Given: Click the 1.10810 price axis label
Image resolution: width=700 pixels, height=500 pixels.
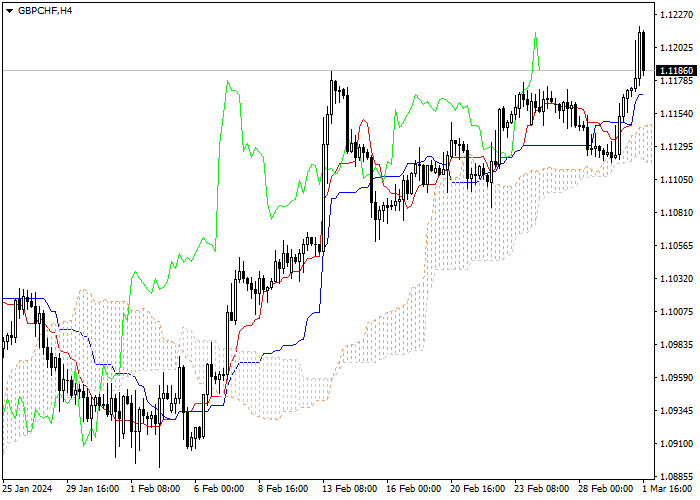Looking at the screenshot, I should click(676, 212).
